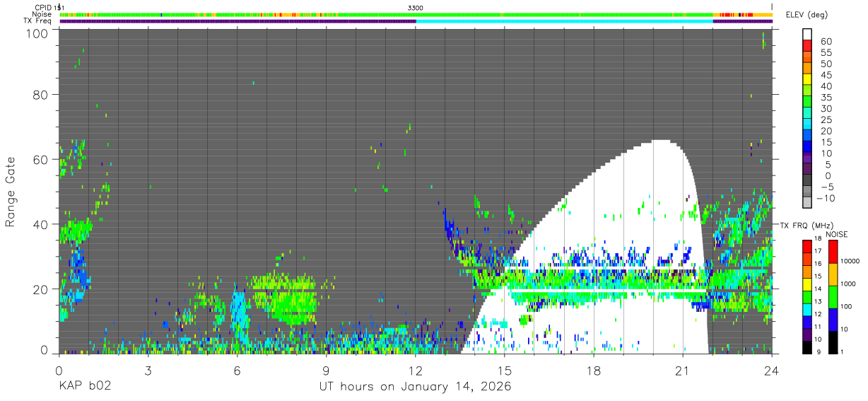Click the "60" label on ELEV scale
The width and height of the screenshot is (868, 401).
coord(827,41)
